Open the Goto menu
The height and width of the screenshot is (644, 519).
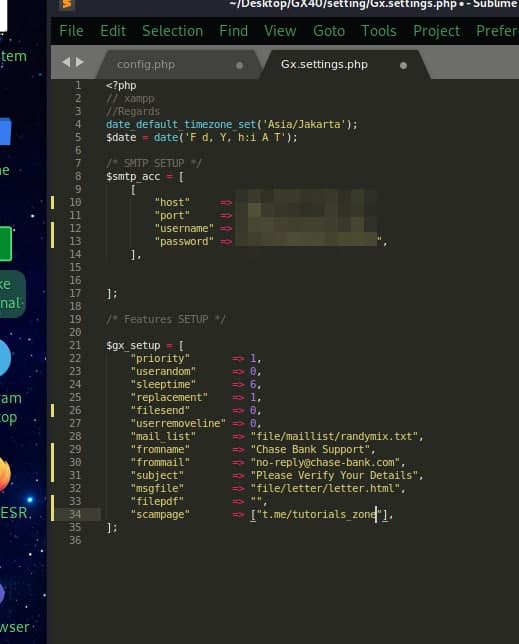329,31
